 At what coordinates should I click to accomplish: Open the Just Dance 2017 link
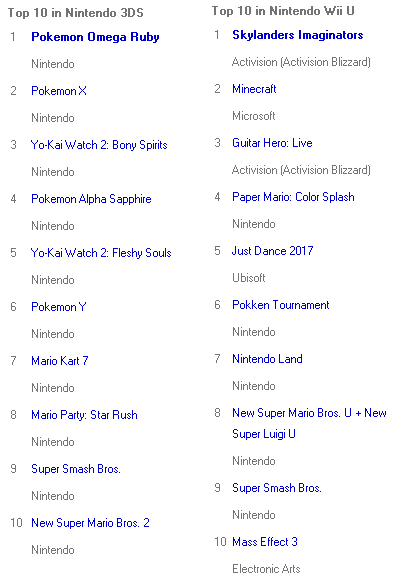[272, 251]
